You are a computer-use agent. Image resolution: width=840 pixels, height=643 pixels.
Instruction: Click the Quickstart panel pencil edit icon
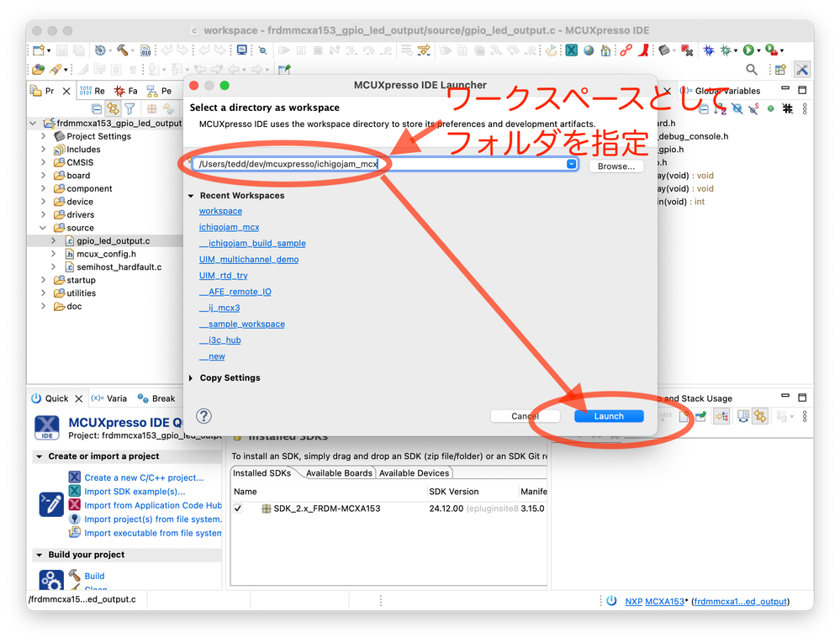[x=51, y=504]
